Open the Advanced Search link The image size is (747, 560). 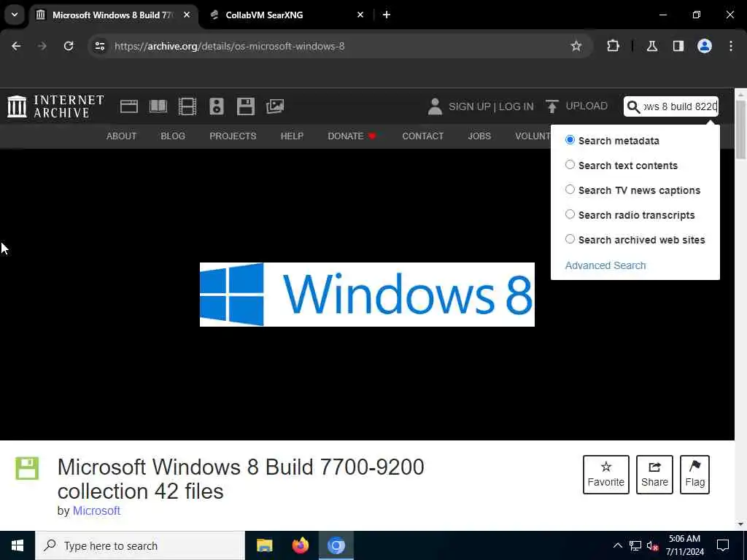(x=605, y=265)
